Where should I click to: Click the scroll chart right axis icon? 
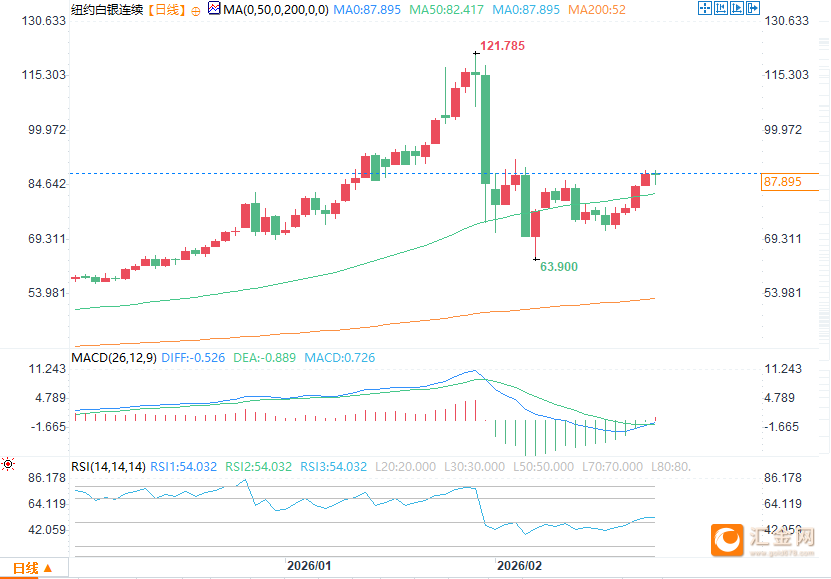pos(737,8)
